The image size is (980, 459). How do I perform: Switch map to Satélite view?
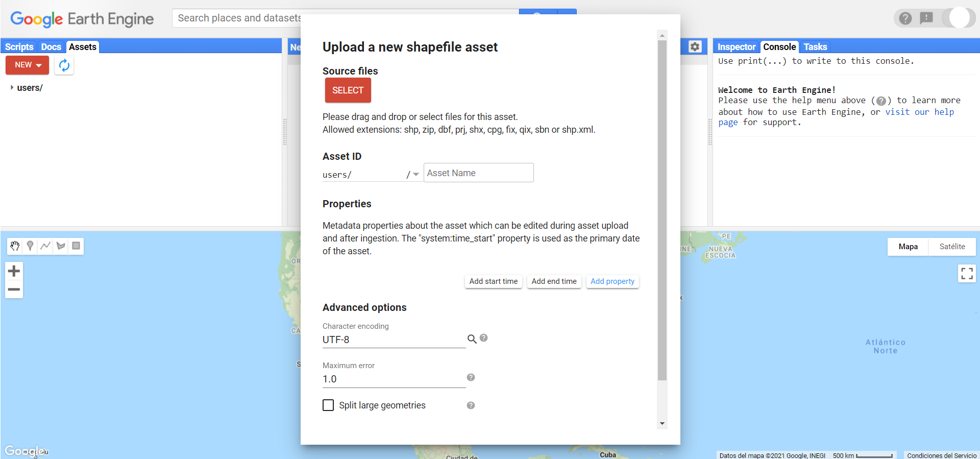952,247
